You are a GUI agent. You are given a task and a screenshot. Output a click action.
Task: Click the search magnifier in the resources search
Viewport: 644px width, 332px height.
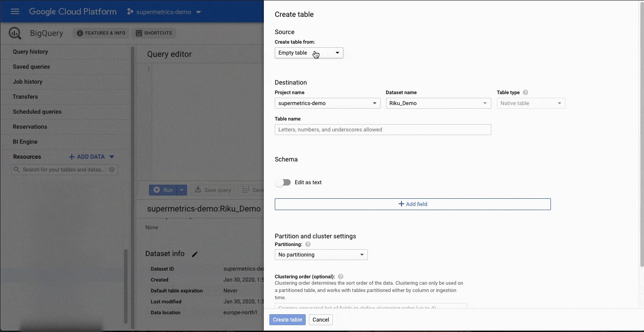pyautogui.click(x=16, y=169)
